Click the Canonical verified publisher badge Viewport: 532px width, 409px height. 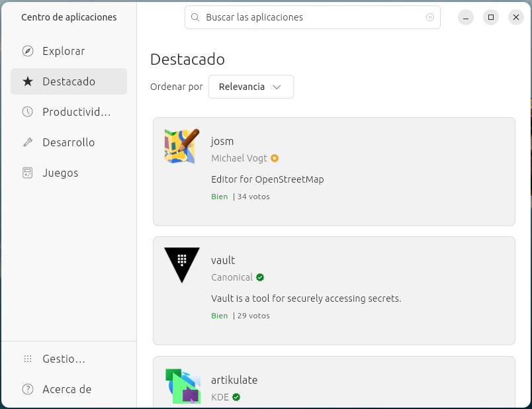(260, 277)
